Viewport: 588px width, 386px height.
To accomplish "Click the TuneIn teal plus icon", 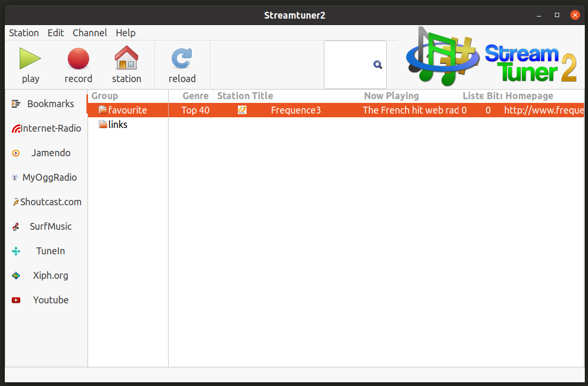I will tap(16, 251).
